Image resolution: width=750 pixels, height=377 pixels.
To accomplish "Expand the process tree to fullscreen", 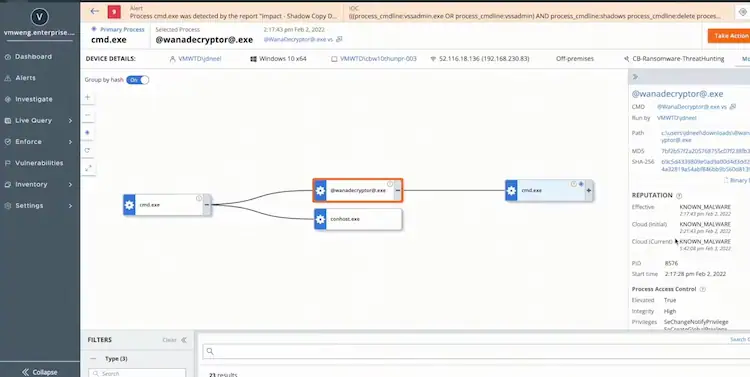I will coord(88,168).
